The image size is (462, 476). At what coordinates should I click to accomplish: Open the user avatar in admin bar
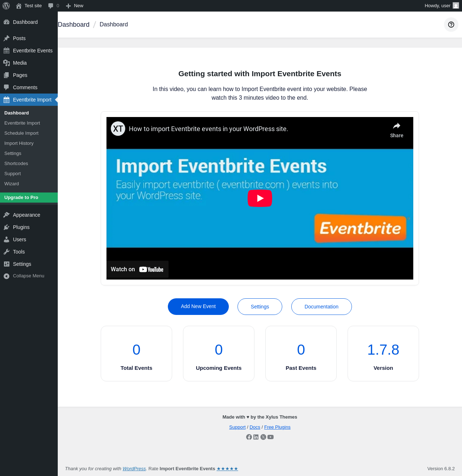point(456,6)
